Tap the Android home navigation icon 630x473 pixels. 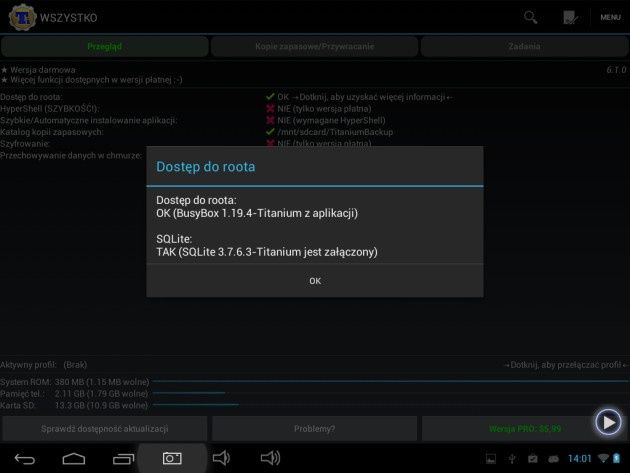coord(74,459)
